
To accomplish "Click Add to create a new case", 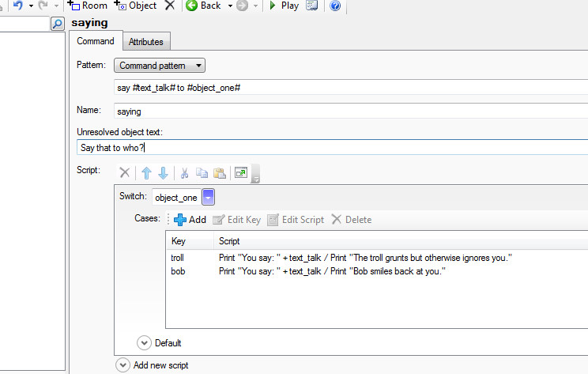I will (190, 219).
